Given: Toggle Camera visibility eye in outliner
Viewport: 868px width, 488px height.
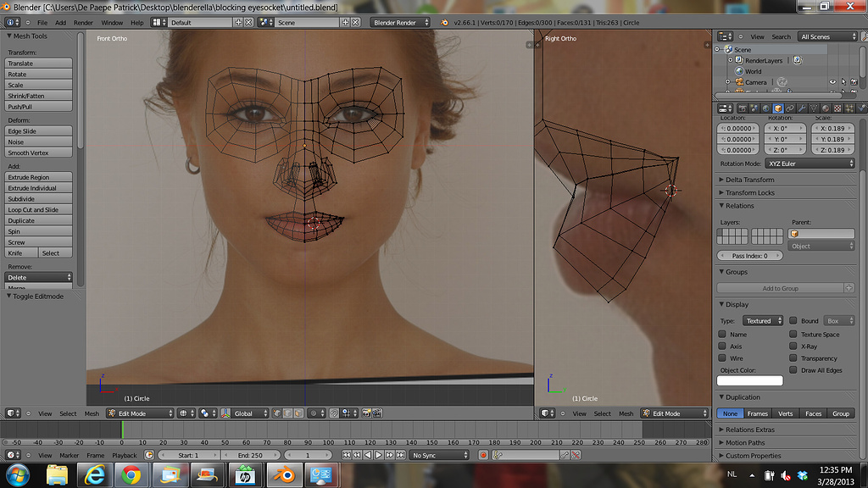Looking at the screenshot, I should [x=832, y=82].
